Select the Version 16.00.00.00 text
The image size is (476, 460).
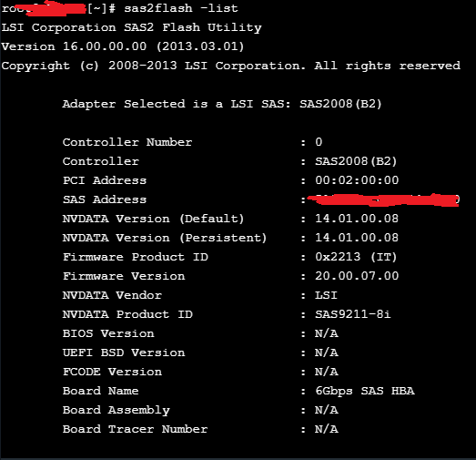coord(74,46)
